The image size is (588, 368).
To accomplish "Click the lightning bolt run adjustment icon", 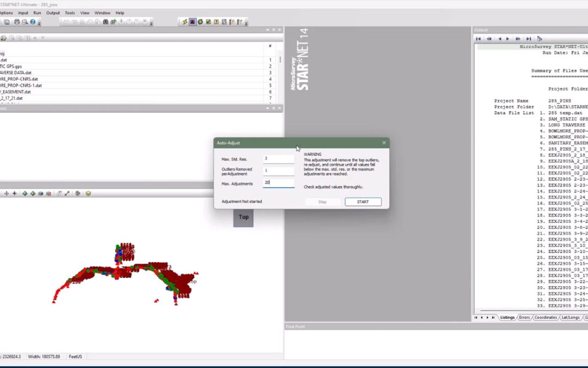I will click(185, 22).
